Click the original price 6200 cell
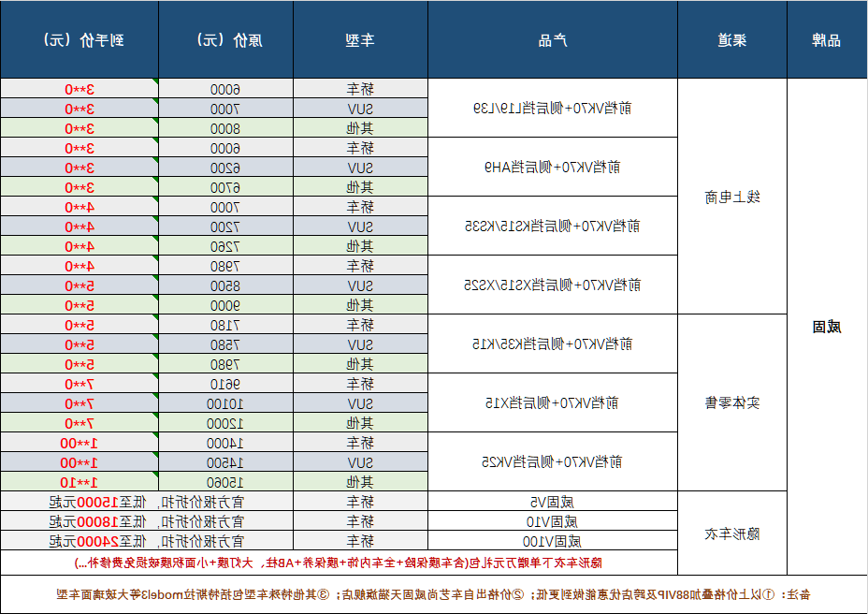 pyautogui.click(x=225, y=168)
